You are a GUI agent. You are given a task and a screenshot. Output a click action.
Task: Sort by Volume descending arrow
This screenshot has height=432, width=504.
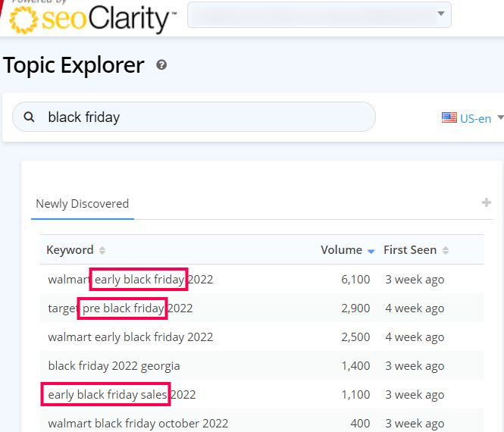371,252
